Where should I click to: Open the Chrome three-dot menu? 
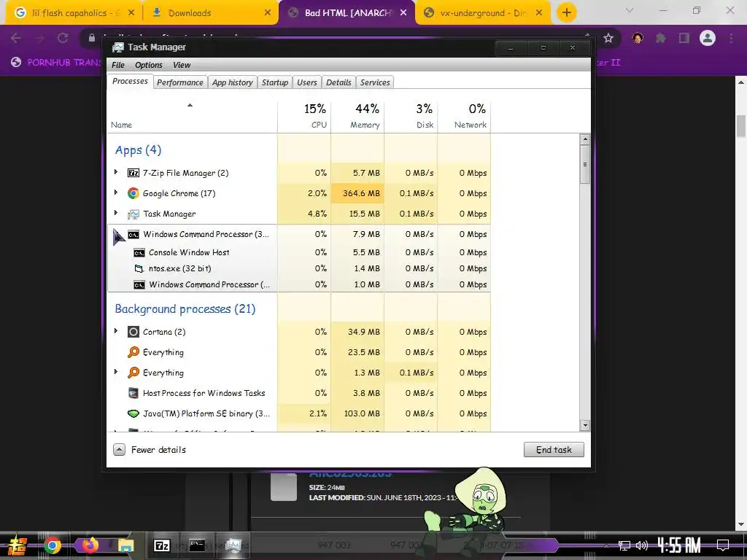pos(731,38)
